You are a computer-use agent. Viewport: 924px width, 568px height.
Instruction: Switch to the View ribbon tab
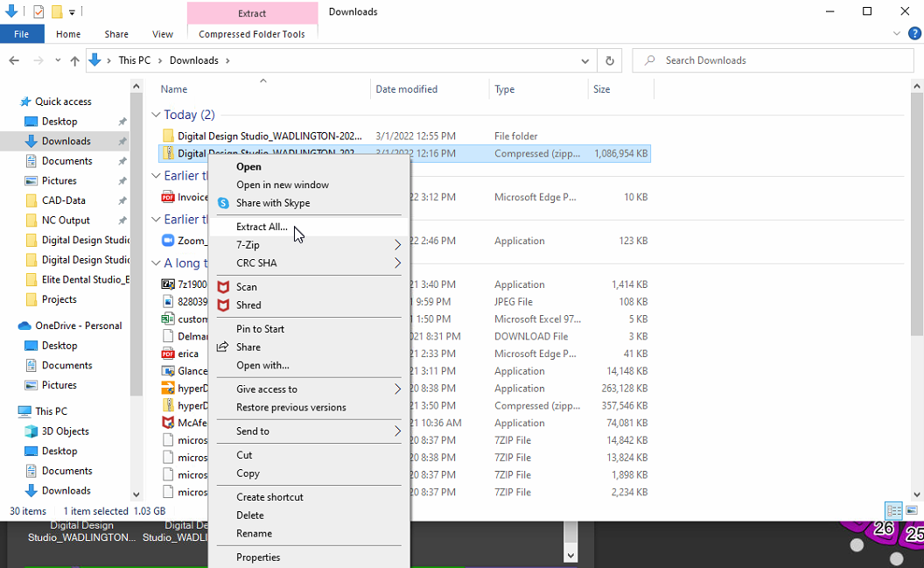click(162, 34)
